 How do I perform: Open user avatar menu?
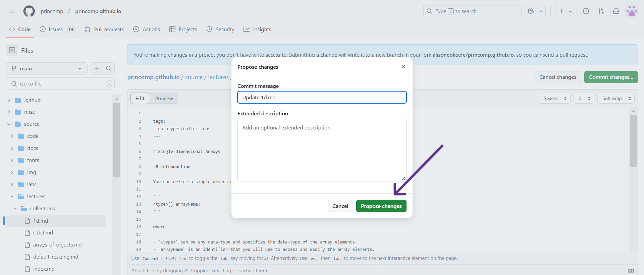coord(632,11)
